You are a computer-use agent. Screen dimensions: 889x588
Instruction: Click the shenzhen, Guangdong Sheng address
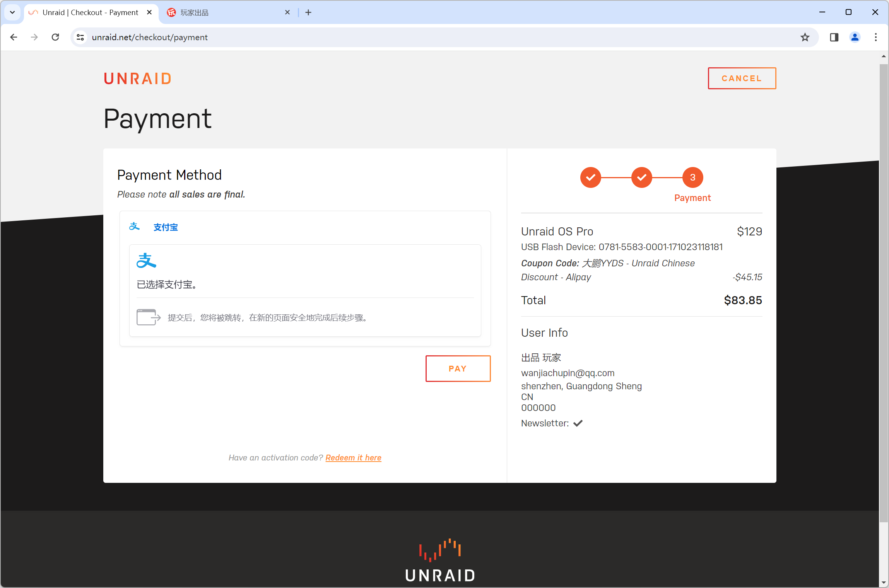(x=581, y=386)
